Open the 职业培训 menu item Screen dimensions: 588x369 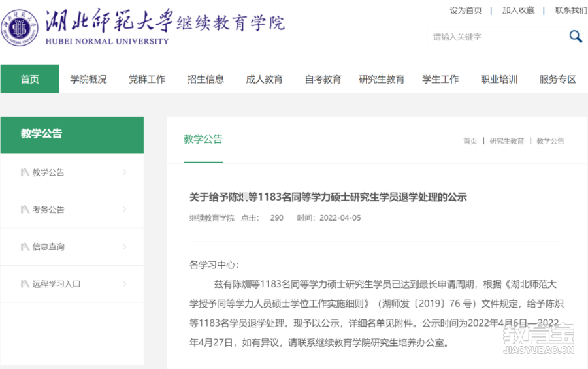499,79
